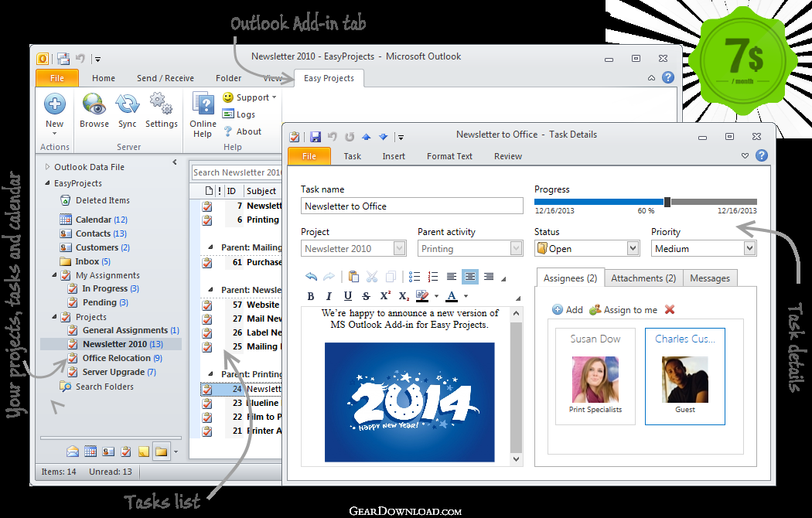Switch to the Attachments (2) tab
Image resolution: width=812 pixels, height=518 pixels.
click(x=643, y=278)
